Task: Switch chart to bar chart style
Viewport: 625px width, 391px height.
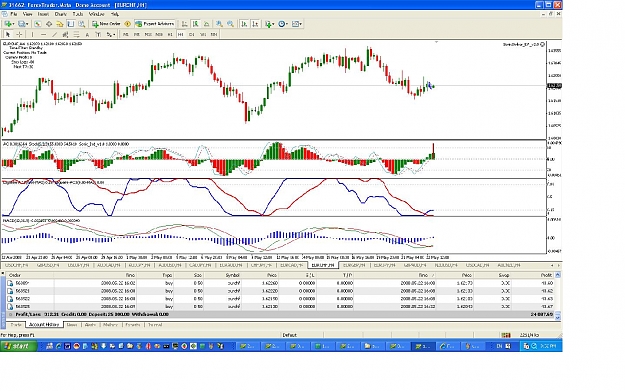Action: (x=185, y=24)
